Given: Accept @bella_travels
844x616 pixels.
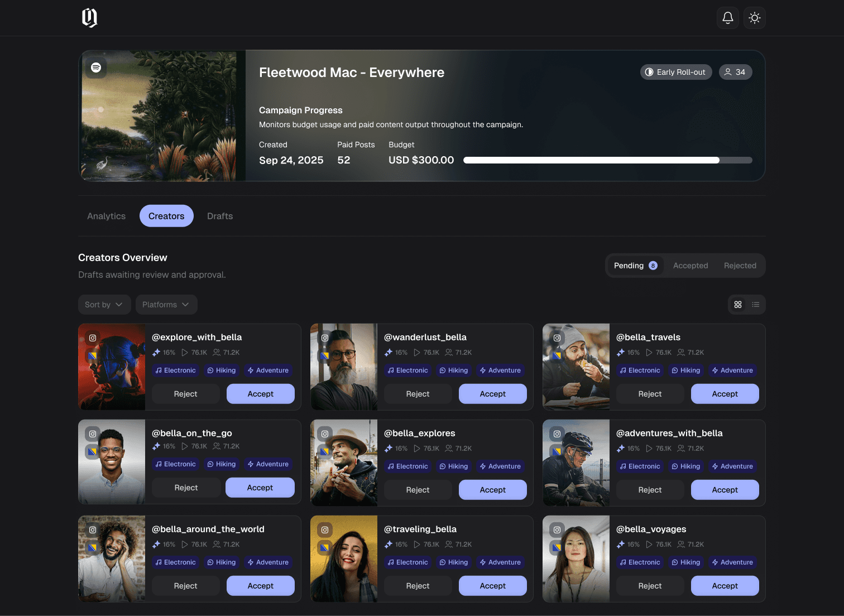Looking at the screenshot, I should (725, 394).
